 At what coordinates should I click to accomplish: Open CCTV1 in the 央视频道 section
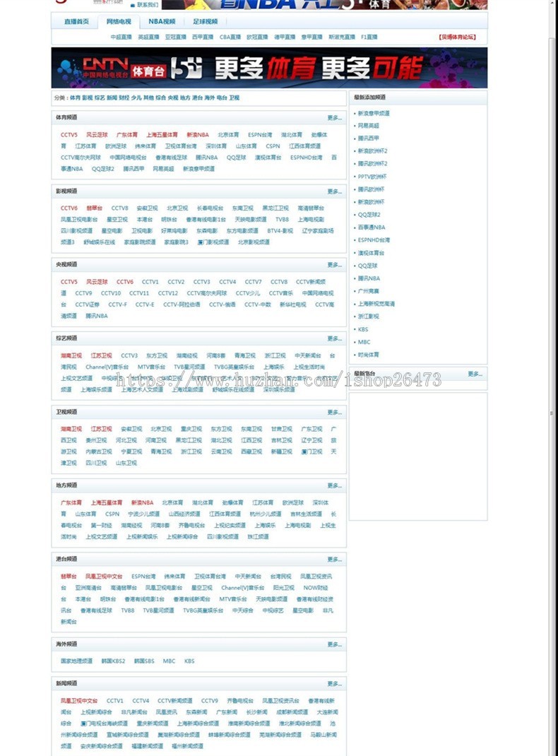coord(150,282)
